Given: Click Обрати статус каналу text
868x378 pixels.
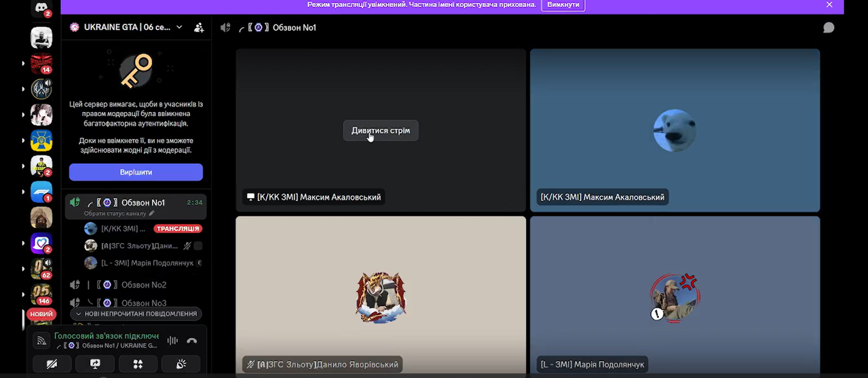Looking at the screenshot, I should point(115,213).
